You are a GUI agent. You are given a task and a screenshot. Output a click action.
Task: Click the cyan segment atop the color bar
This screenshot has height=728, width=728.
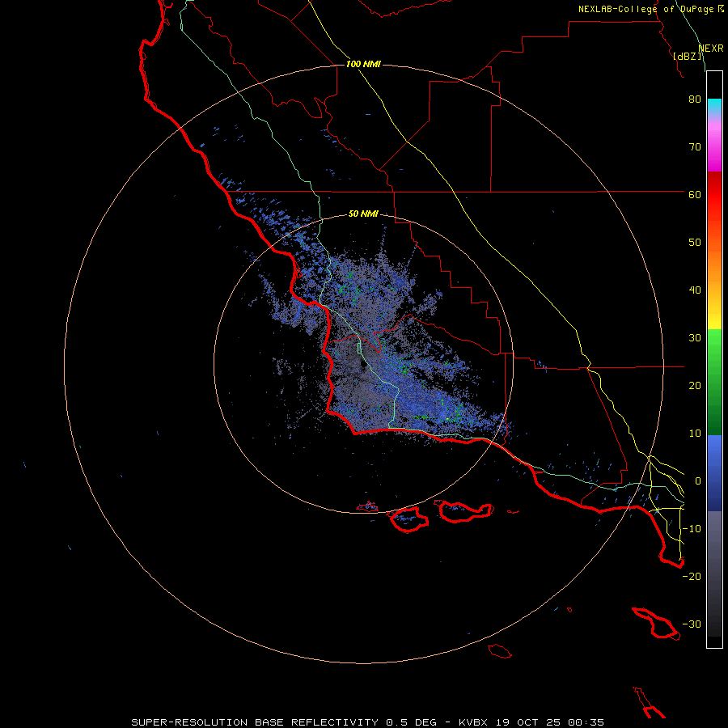click(x=714, y=106)
